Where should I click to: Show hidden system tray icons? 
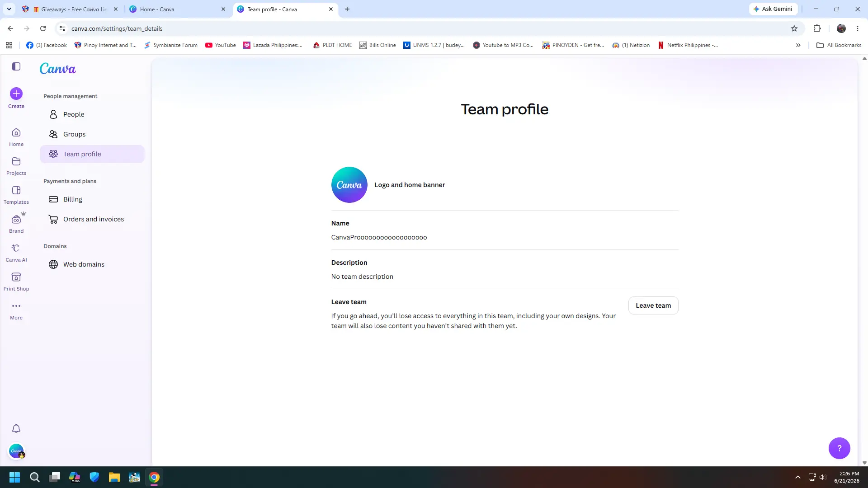click(x=798, y=477)
